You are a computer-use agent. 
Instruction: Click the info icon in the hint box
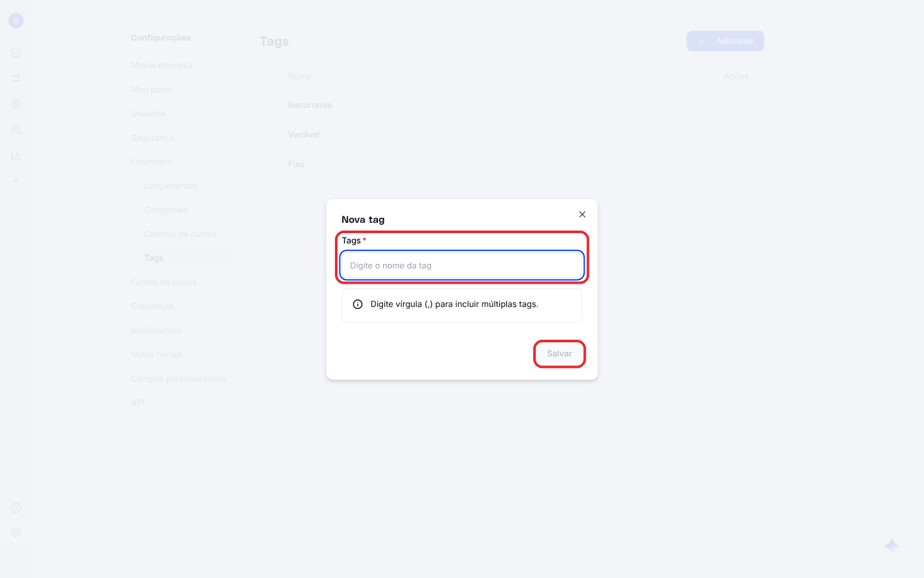[358, 304]
